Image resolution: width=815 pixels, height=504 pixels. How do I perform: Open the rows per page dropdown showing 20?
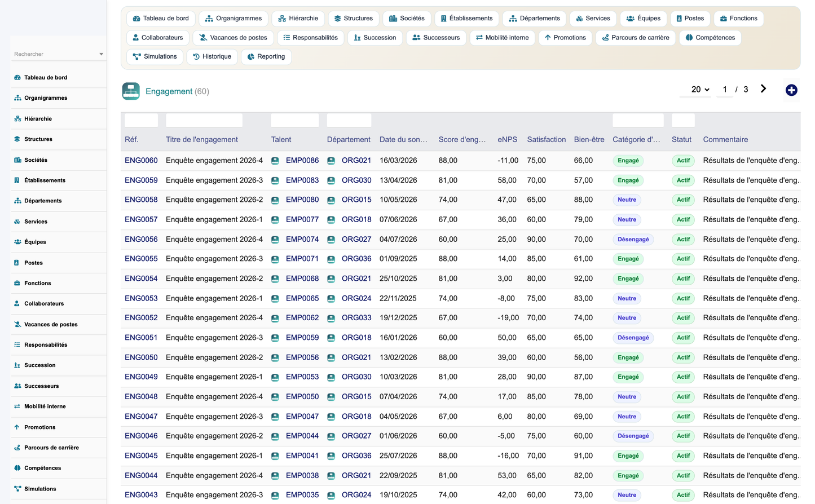click(700, 90)
